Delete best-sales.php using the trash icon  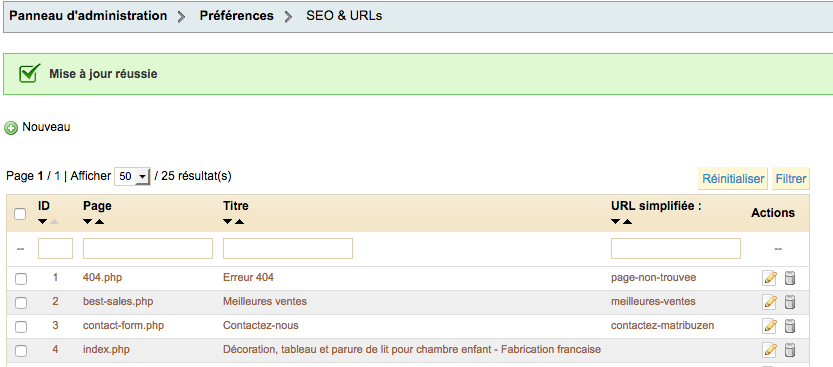click(x=790, y=302)
